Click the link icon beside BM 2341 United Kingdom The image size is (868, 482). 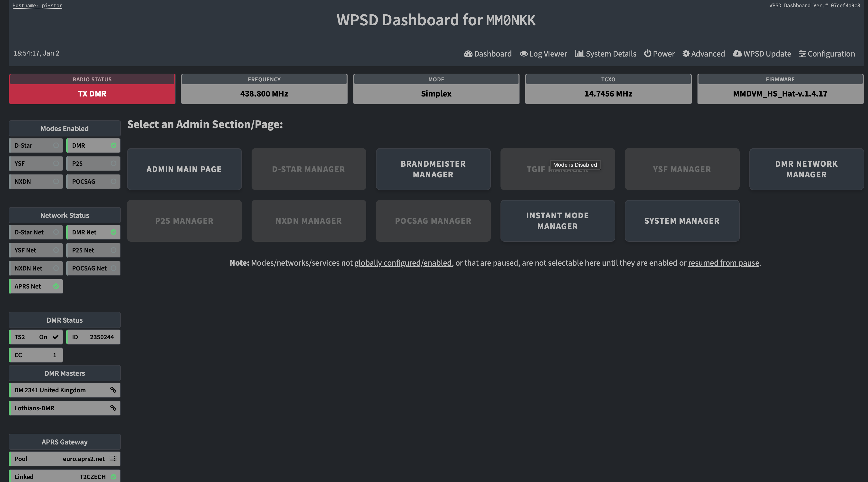(113, 390)
